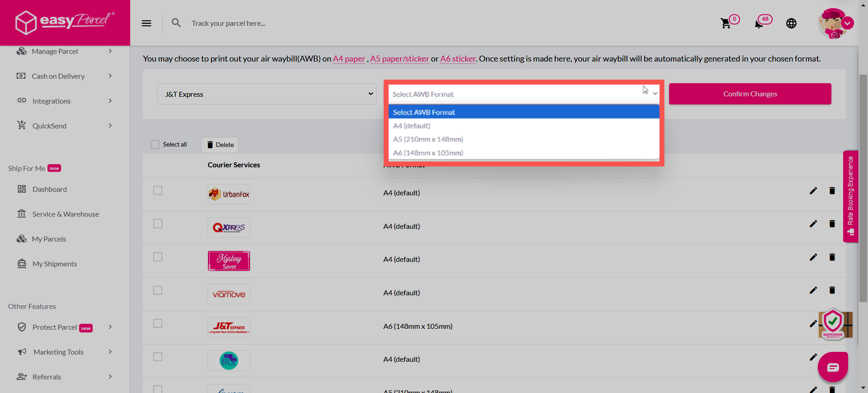Click the J&T Express courier logo in table
Screen dimensions: 868x393
229,327
